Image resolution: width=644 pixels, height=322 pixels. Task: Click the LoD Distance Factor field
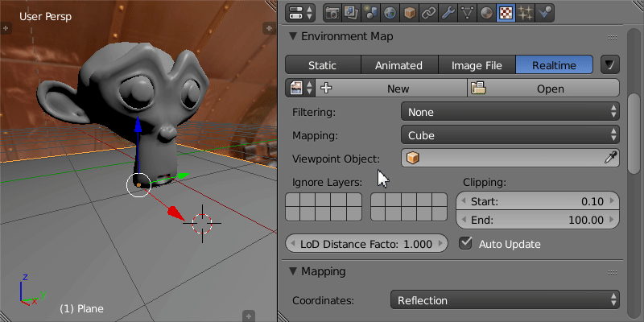coord(366,244)
